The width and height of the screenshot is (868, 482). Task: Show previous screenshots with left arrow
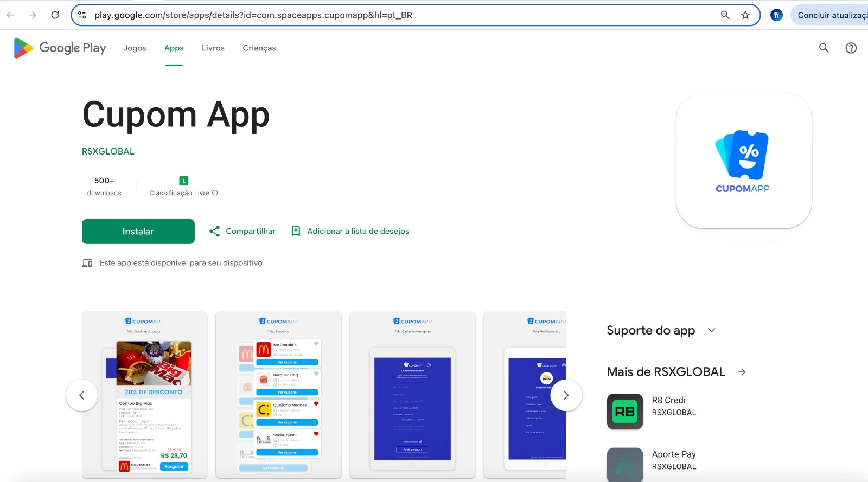pos(82,395)
